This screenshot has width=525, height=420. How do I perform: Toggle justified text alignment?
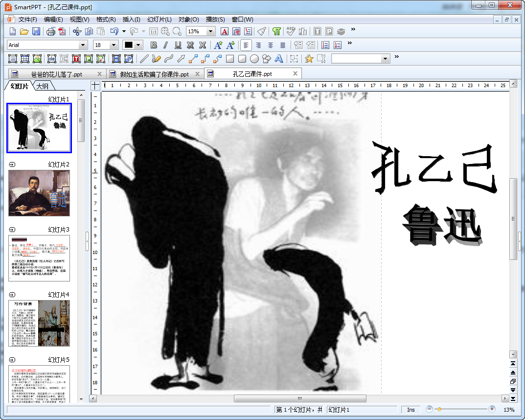pyautogui.click(x=283, y=45)
